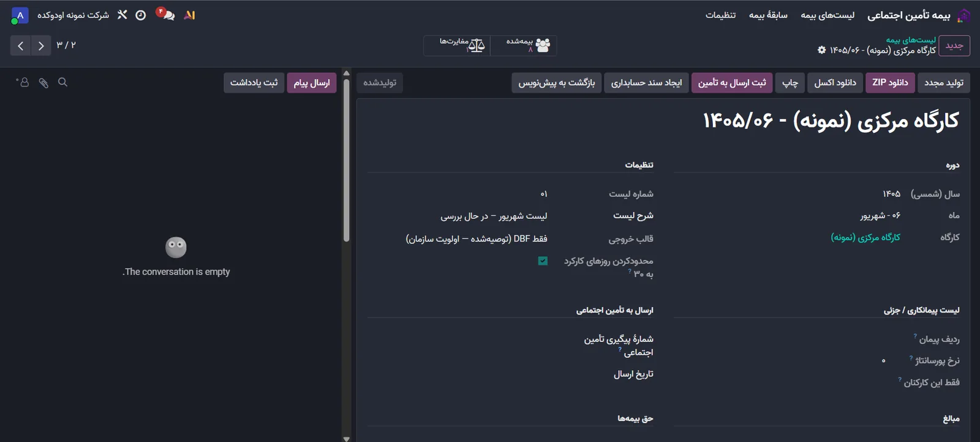Click the دانلود اکسل button

[835, 83]
